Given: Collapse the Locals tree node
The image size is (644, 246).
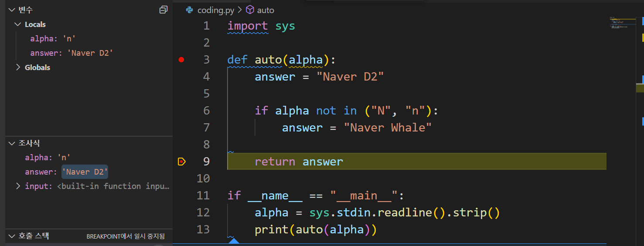Looking at the screenshot, I should click(x=17, y=24).
